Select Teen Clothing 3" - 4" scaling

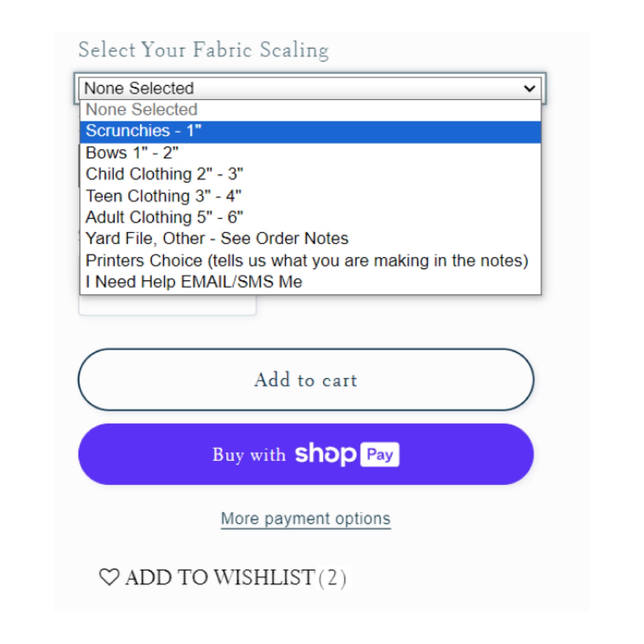tap(310, 196)
